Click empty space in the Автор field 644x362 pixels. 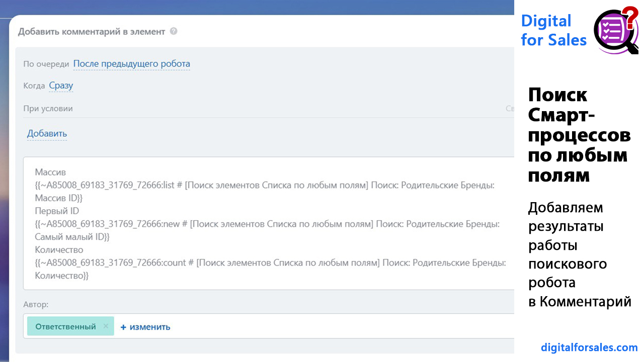[327, 326]
